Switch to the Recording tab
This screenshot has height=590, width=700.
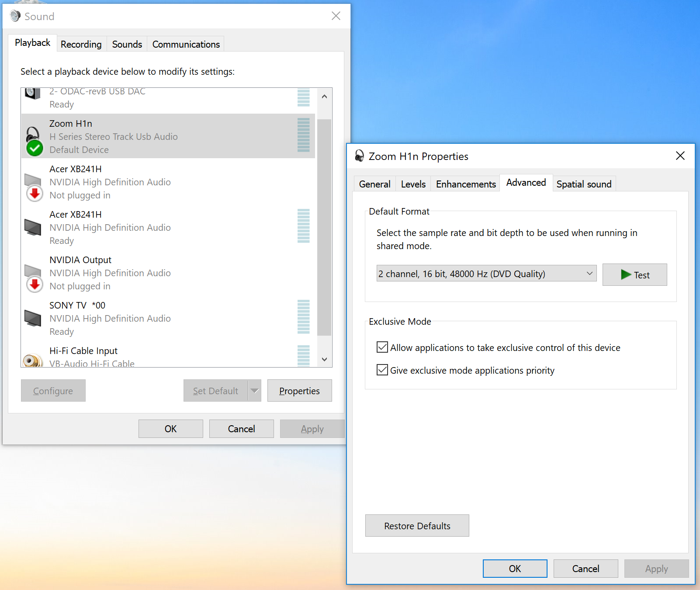click(x=81, y=45)
